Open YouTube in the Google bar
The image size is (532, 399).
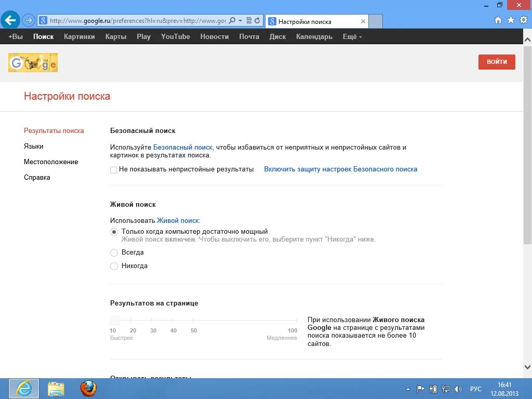click(x=176, y=37)
